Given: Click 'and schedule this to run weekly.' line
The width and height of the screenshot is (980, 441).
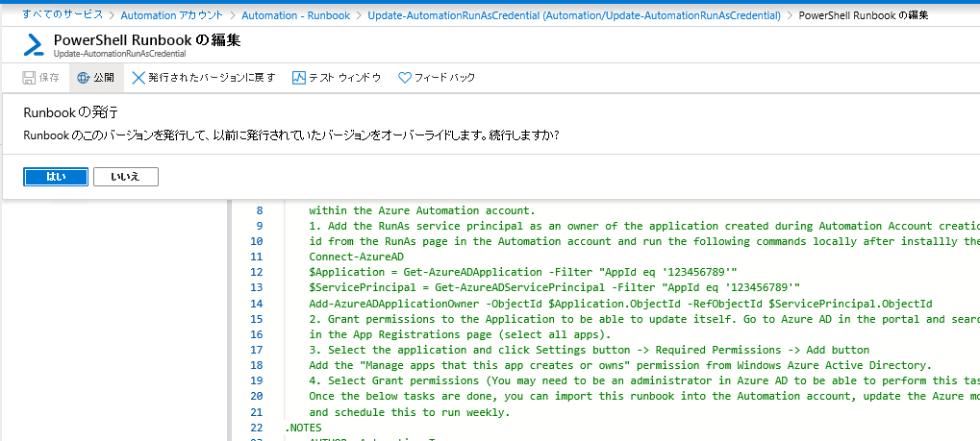Looking at the screenshot, I should [410, 411].
